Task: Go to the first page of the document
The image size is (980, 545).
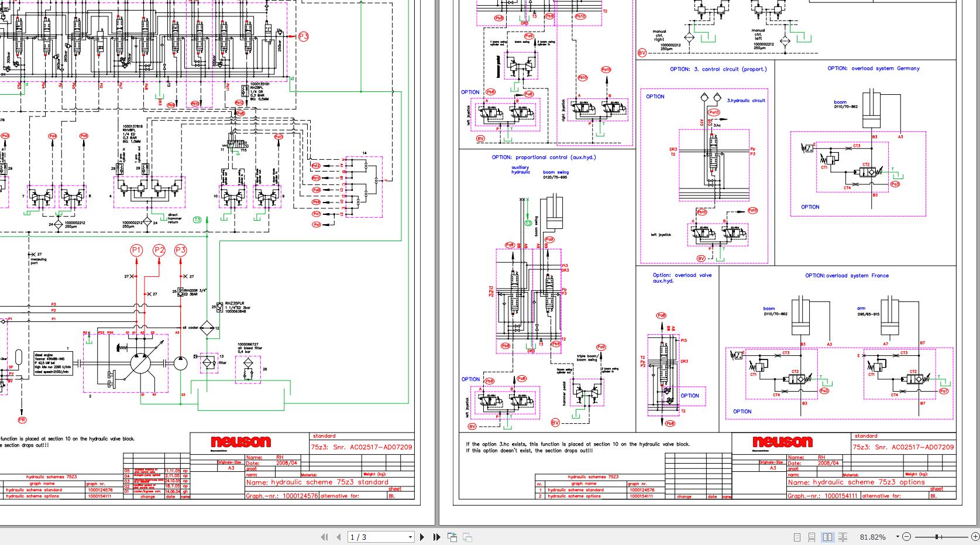Action: (324, 537)
